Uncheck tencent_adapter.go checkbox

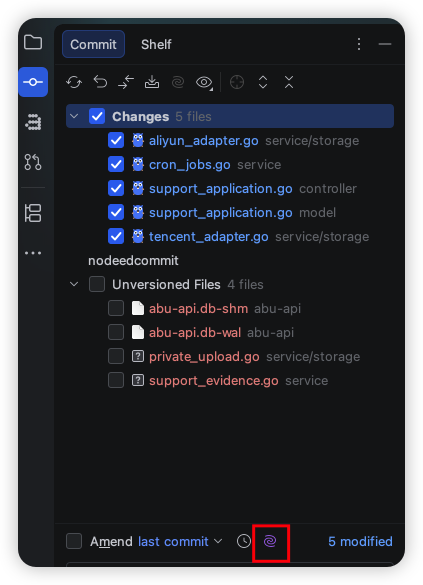click(x=116, y=237)
